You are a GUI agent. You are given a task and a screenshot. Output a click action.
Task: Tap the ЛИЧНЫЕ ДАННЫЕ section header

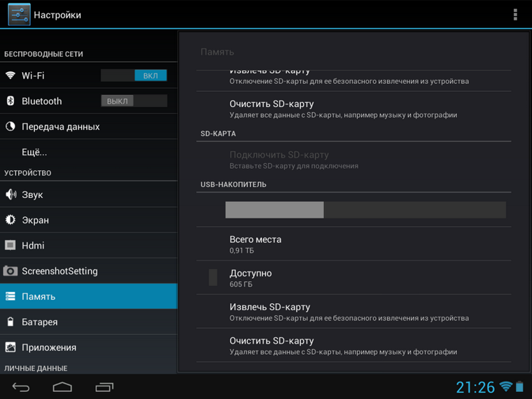click(36, 368)
